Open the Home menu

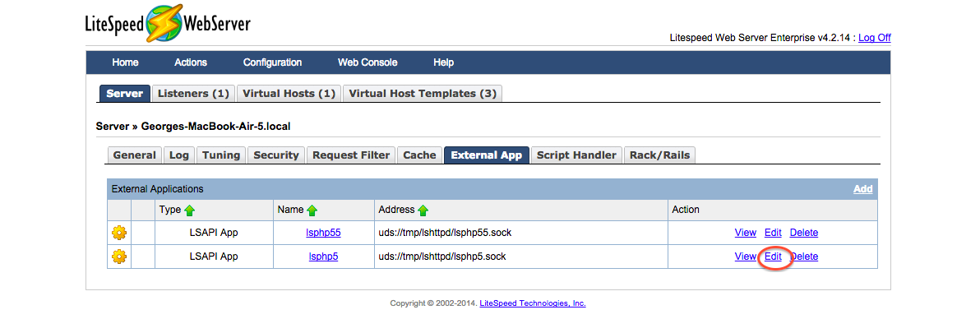[x=125, y=62]
